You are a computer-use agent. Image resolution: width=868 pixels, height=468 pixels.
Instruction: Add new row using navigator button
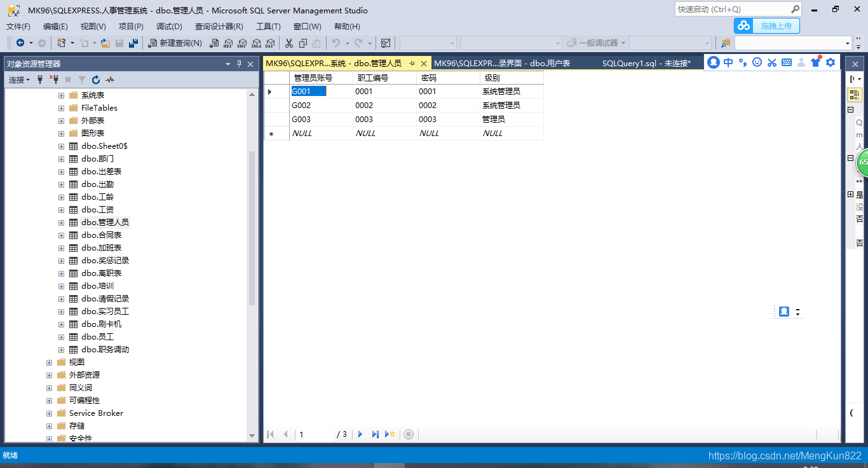coord(390,434)
